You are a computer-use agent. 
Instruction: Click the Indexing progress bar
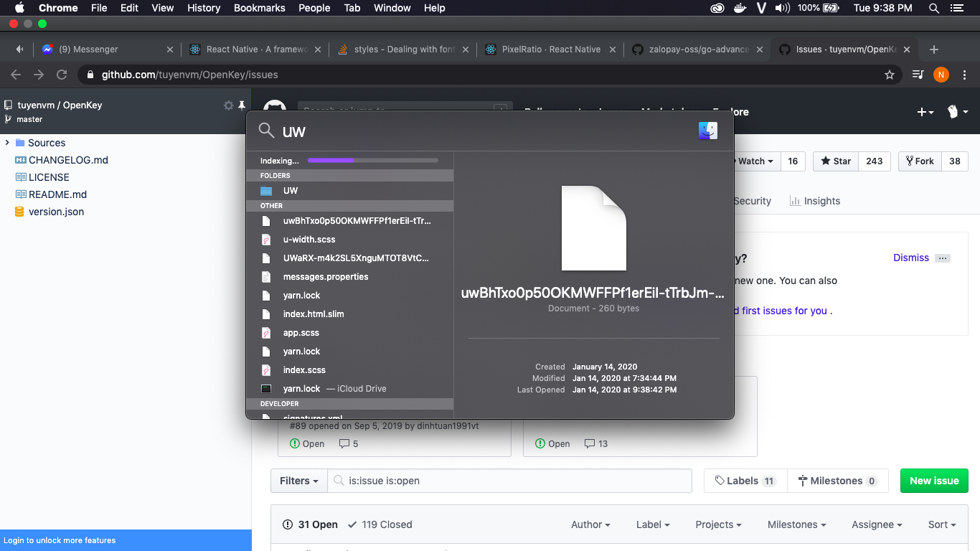(373, 161)
